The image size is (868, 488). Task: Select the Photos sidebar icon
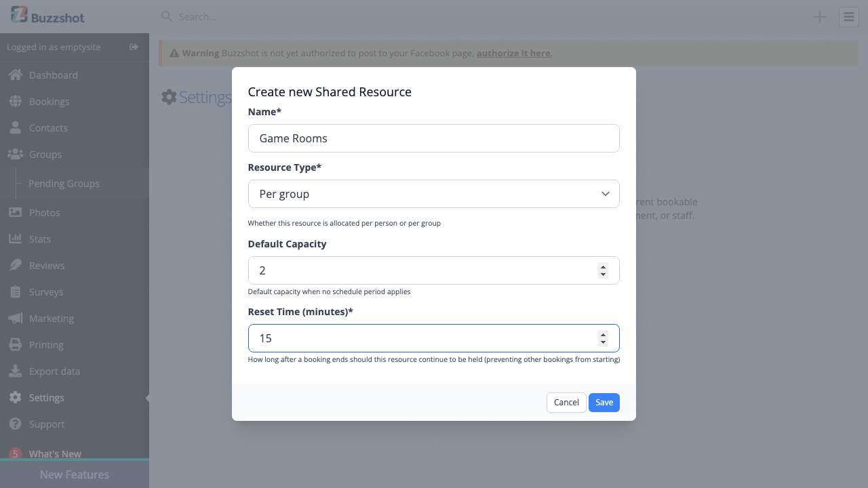click(14, 212)
